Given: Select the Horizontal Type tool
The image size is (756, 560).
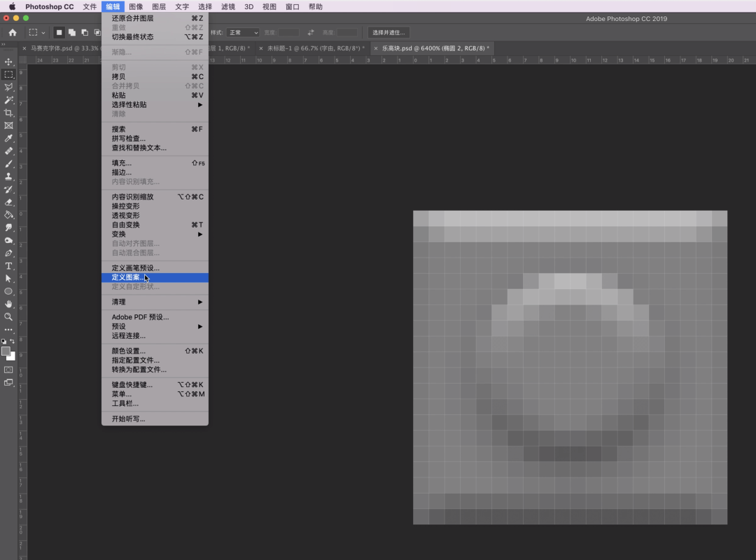Looking at the screenshot, I should [8, 266].
